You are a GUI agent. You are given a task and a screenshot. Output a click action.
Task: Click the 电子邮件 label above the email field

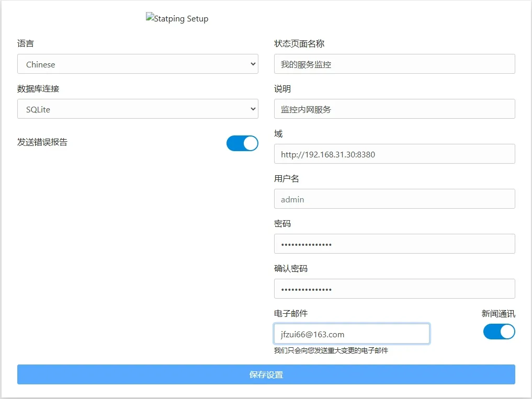[x=291, y=314]
